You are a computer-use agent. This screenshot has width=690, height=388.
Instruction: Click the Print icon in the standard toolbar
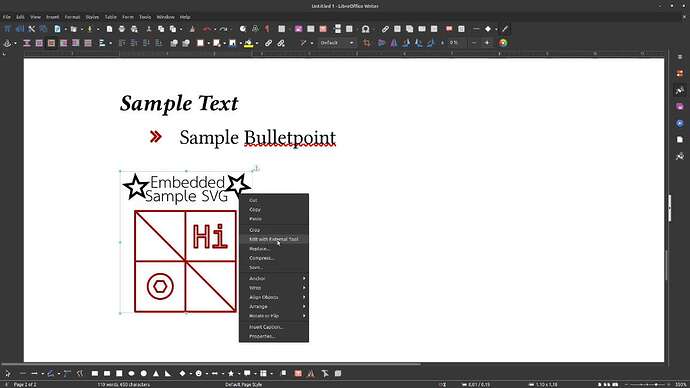click(122, 29)
